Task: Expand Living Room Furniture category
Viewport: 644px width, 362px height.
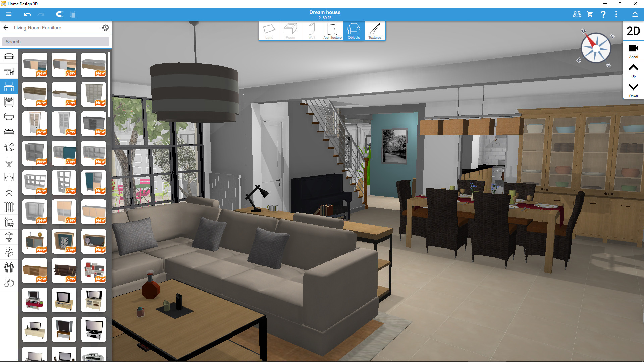Action: [38, 27]
